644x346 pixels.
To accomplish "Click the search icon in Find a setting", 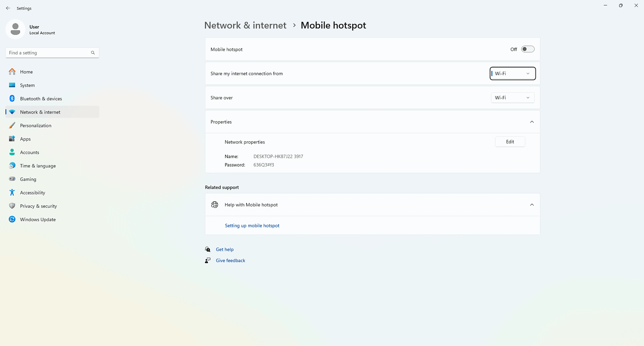I will (93, 52).
